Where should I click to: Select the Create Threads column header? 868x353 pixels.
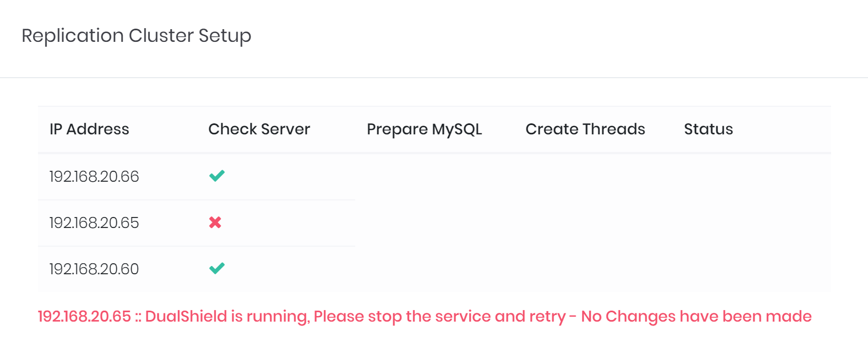pos(585,129)
